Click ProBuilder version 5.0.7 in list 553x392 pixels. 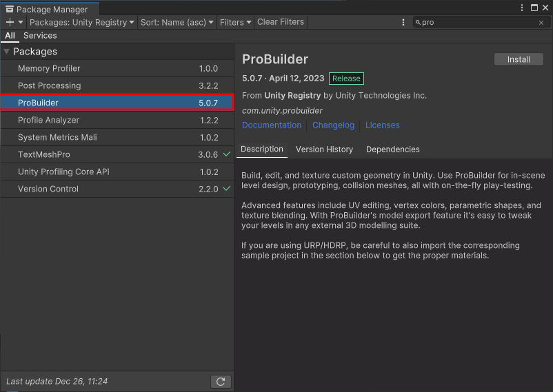208,103
